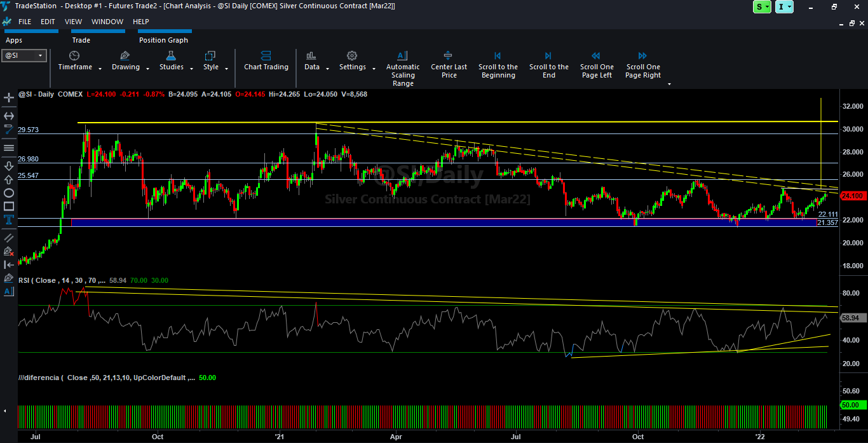The height and width of the screenshot is (443, 868).
Task: Toggle Chart Trading panel
Action: 266,62
